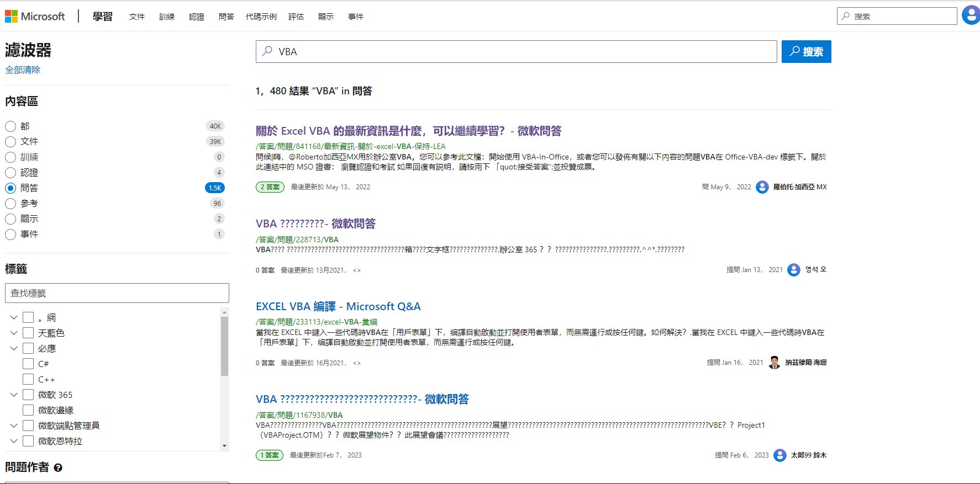Open profile avatar of 羅伯托·加西亞 MX
The height and width of the screenshot is (484, 980).
coord(762,187)
